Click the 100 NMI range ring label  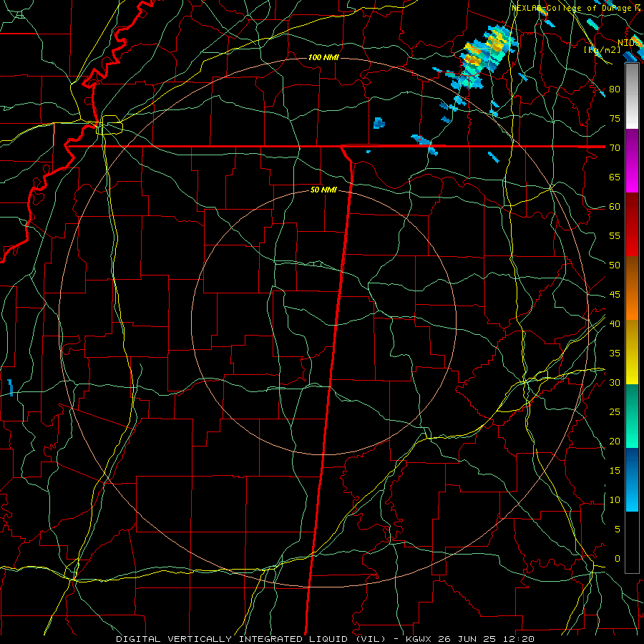[323, 57]
